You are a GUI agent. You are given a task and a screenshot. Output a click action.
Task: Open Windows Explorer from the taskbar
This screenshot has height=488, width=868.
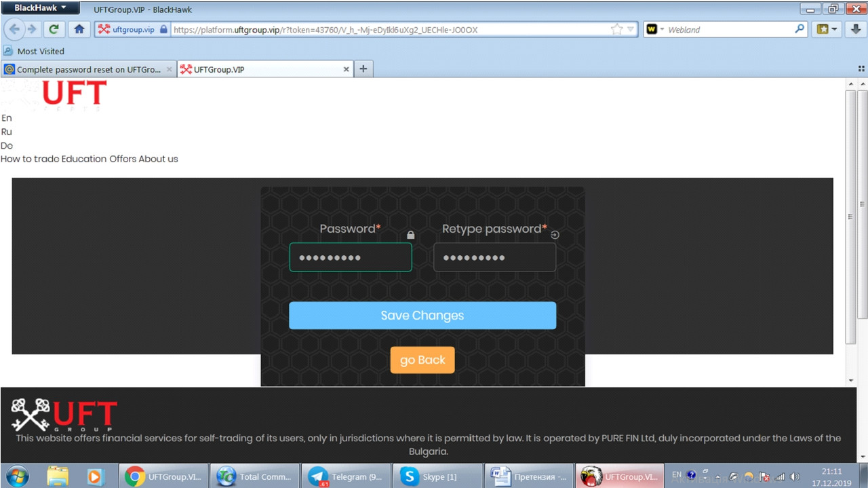click(x=58, y=476)
